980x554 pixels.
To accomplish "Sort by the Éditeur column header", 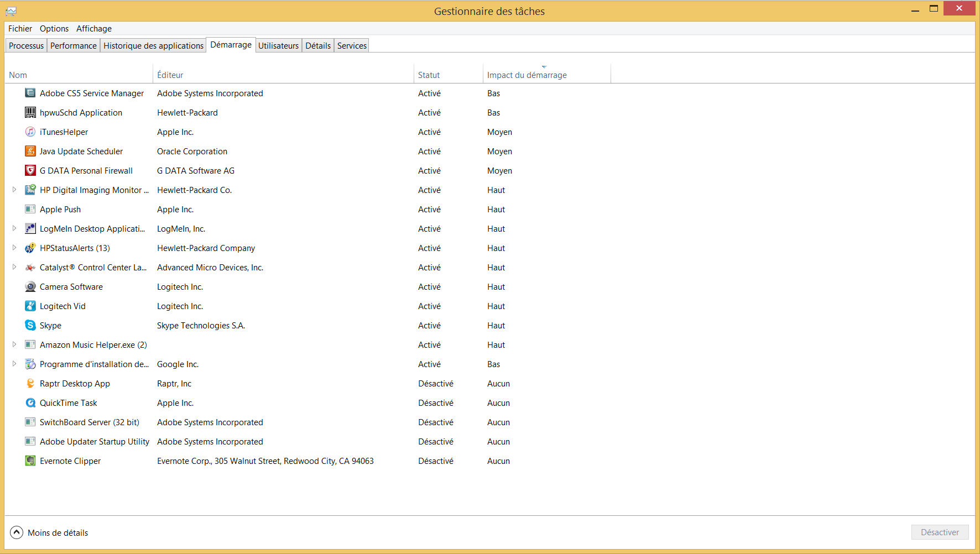I will click(283, 75).
